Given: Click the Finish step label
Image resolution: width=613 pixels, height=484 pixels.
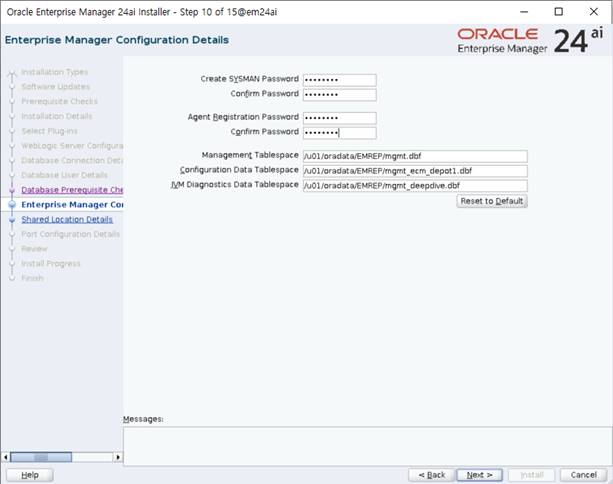Looking at the screenshot, I should tap(32, 278).
